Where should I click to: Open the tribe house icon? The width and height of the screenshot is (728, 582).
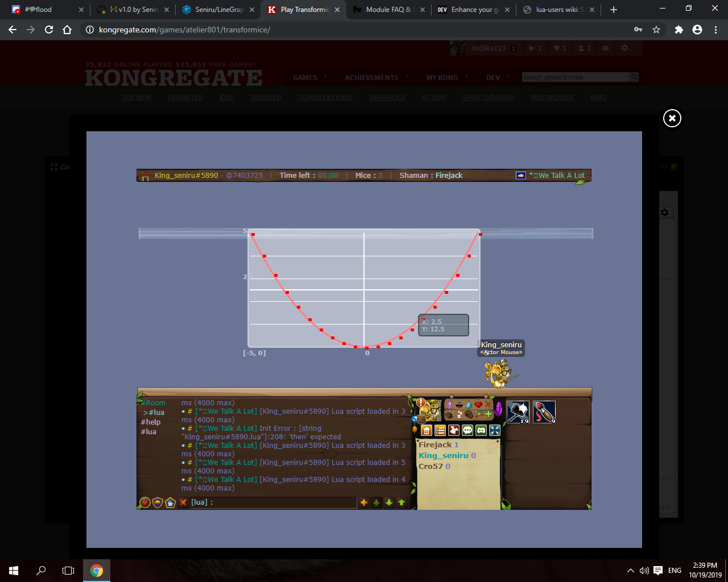coord(427,430)
